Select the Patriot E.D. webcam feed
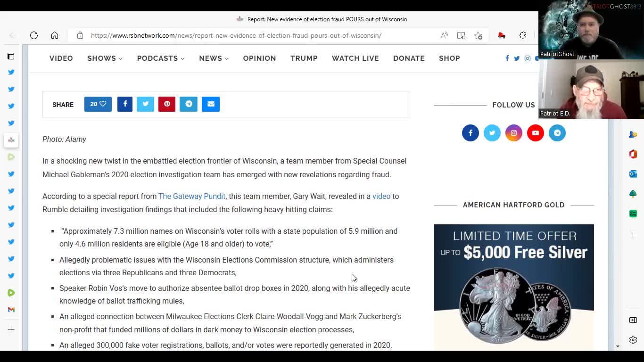The image size is (644, 362). click(591, 89)
